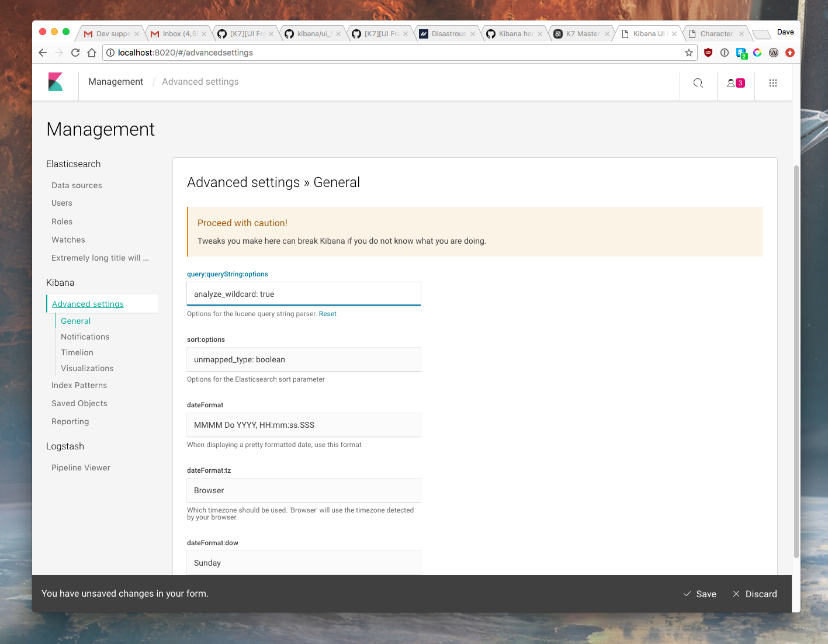Edit the dateFormat:dow Sunday field

click(304, 563)
